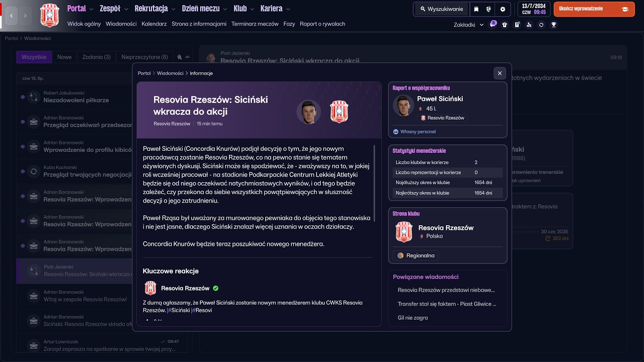The height and width of the screenshot is (362, 644).
Task: Open the messages icon with badge 8
Action: point(493,25)
